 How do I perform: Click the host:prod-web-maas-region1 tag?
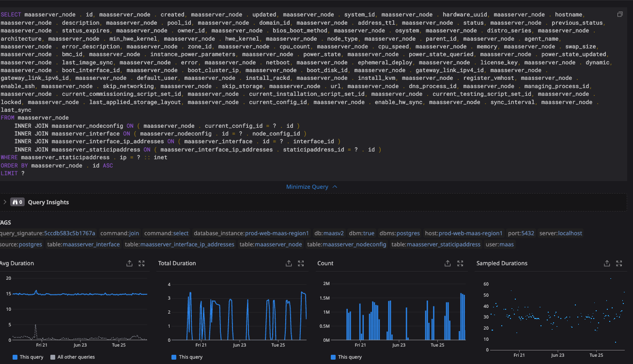click(463, 233)
